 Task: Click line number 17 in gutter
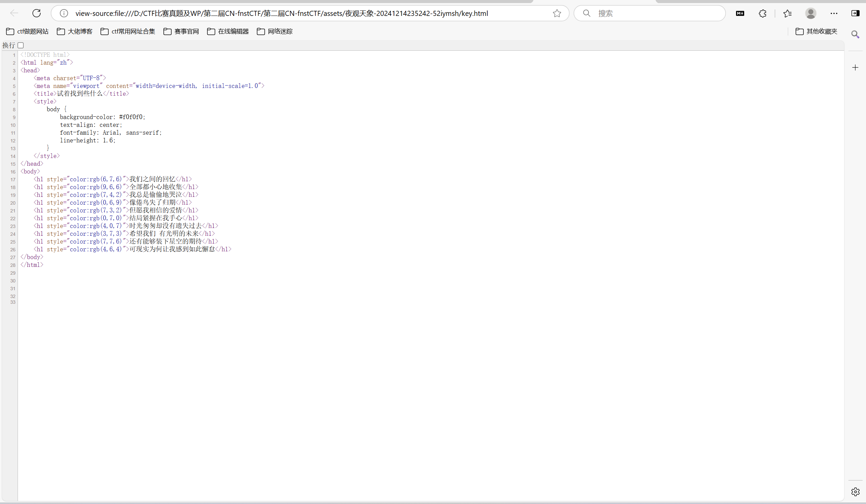click(13, 180)
